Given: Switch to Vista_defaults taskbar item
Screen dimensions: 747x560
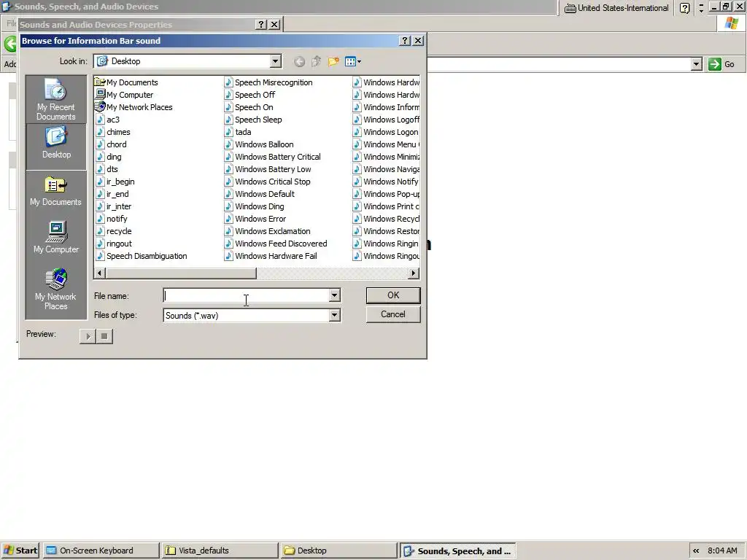Looking at the screenshot, I should pyautogui.click(x=220, y=551).
